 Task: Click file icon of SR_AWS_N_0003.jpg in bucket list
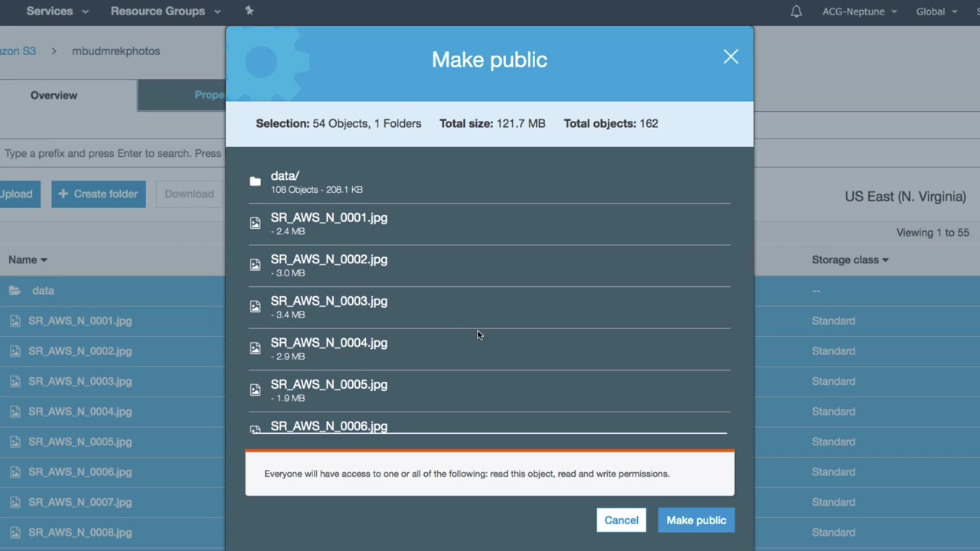(x=15, y=382)
